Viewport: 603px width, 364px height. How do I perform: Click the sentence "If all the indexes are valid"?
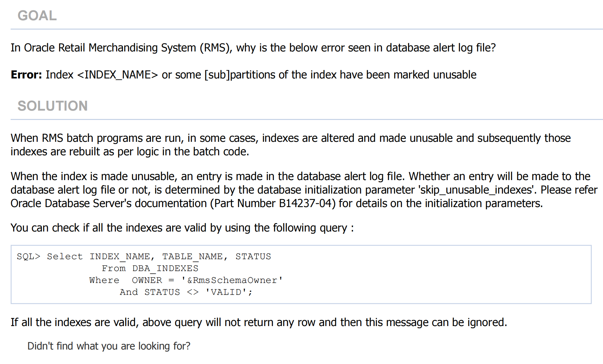click(258, 322)
